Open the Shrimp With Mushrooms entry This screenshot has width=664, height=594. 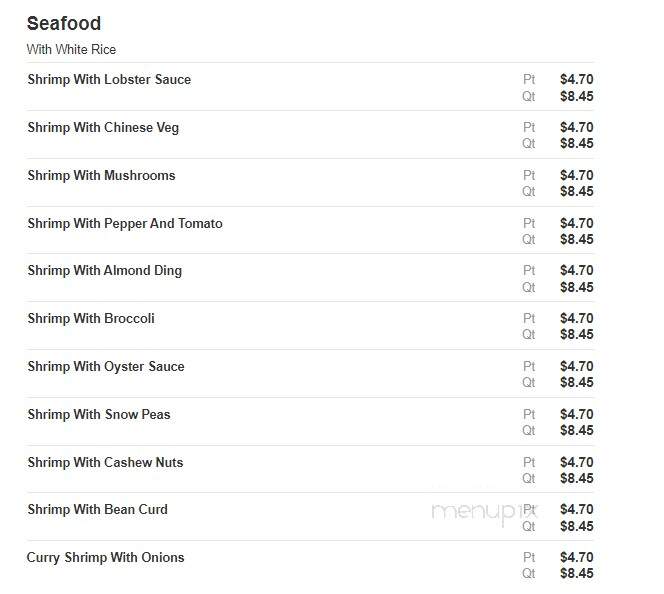101,175
